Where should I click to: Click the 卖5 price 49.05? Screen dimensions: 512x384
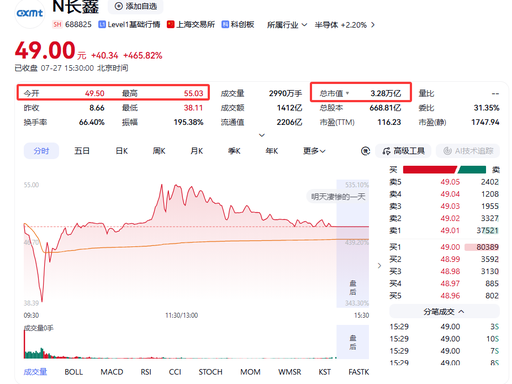pos(450,182)
